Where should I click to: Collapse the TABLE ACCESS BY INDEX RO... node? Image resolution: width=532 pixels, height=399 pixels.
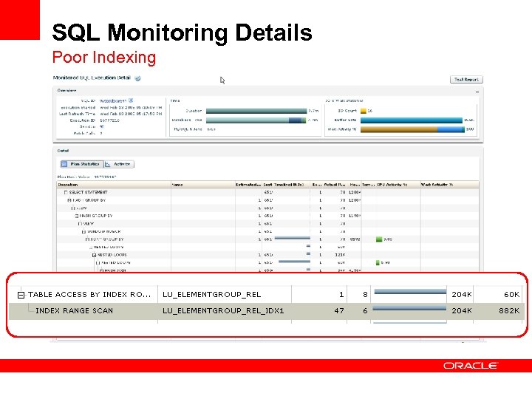pos(21,295)
